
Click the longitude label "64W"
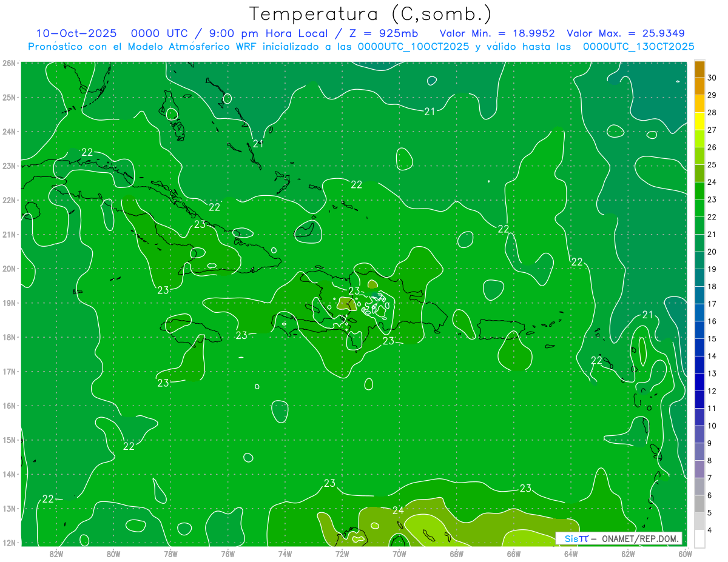pyautogui.click(x=571, y=553)
